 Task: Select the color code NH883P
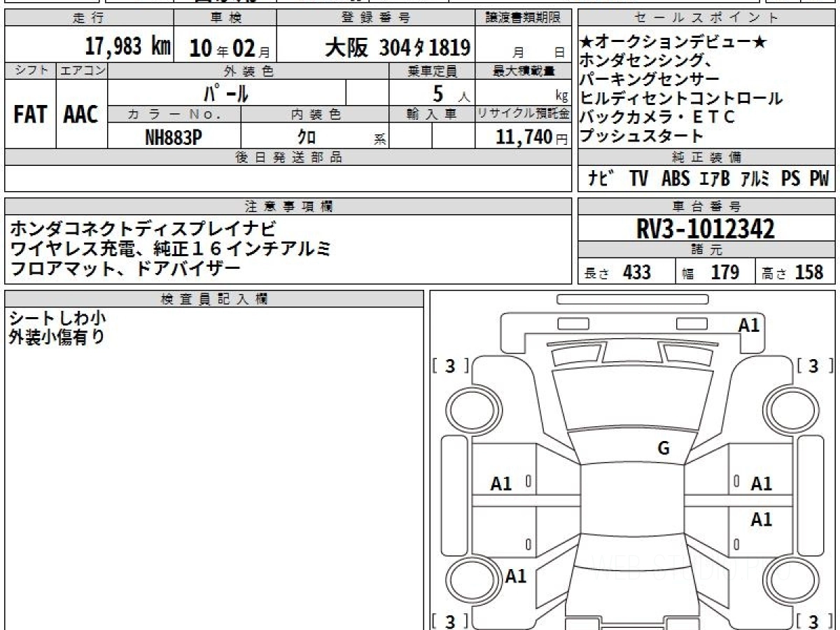pos(174,138)
